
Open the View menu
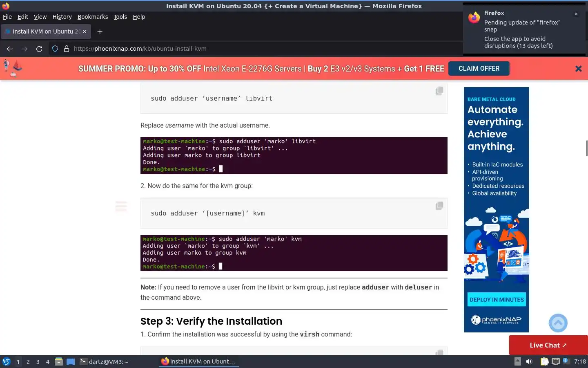(40, 17)
